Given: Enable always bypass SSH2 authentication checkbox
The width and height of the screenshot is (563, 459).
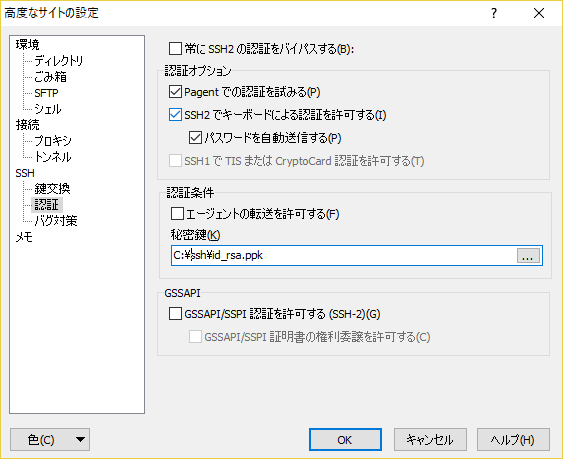Looking at the screenshot, I should tap(175, 48).
